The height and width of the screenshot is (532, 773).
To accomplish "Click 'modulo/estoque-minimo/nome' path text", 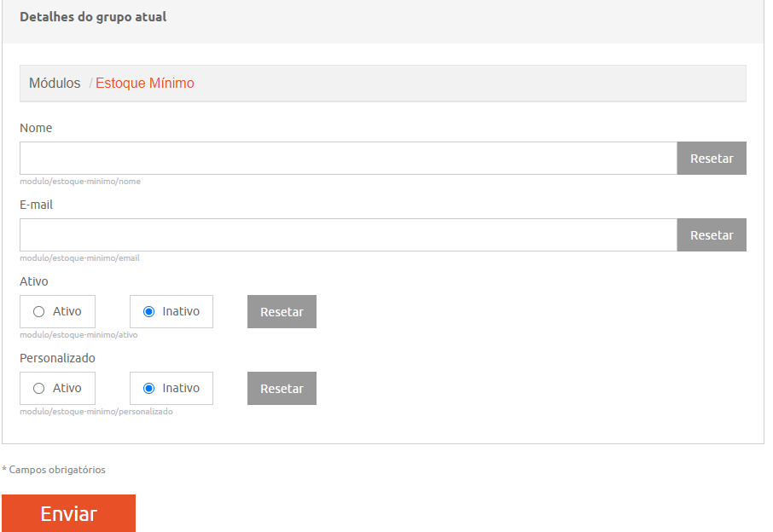I will click(x=80, y=182).
